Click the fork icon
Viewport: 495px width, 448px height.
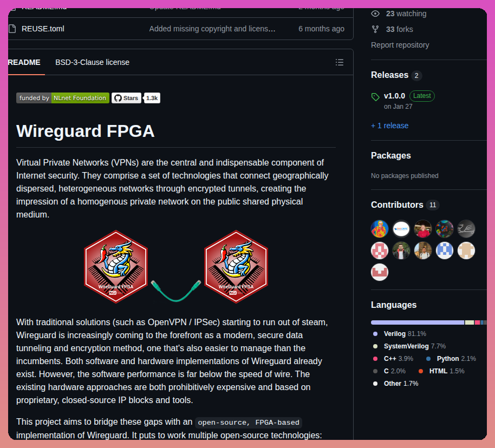tap(375, 29)
